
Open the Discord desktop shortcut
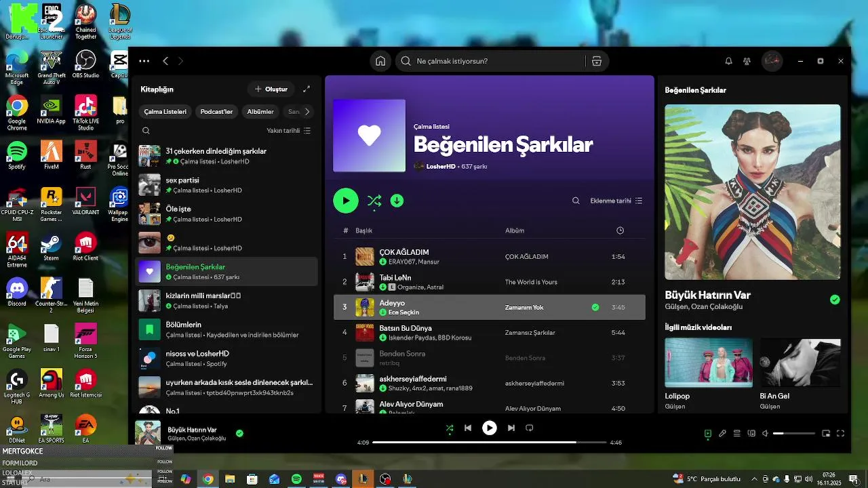[17, 292]
